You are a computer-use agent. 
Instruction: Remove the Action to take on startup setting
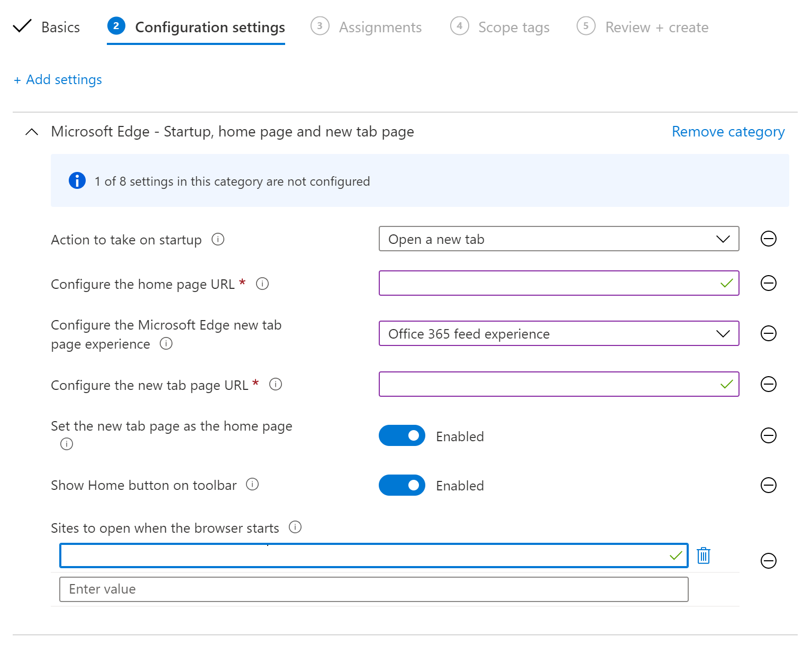tap(769, 239)
